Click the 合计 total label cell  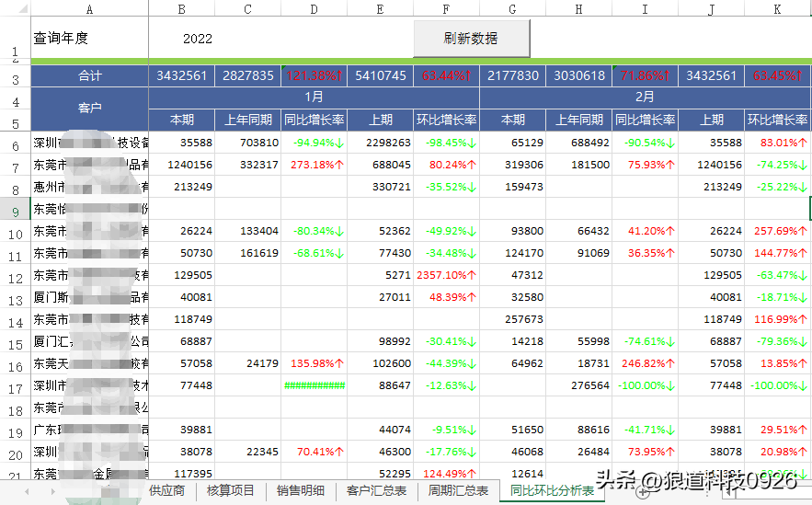(x=89, y=75)
